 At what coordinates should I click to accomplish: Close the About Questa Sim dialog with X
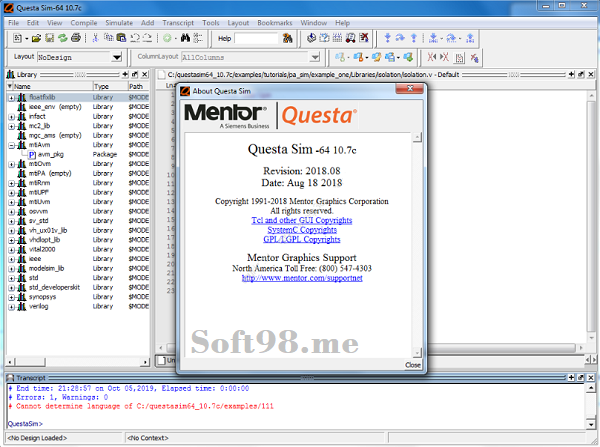(x=410, y=89)
